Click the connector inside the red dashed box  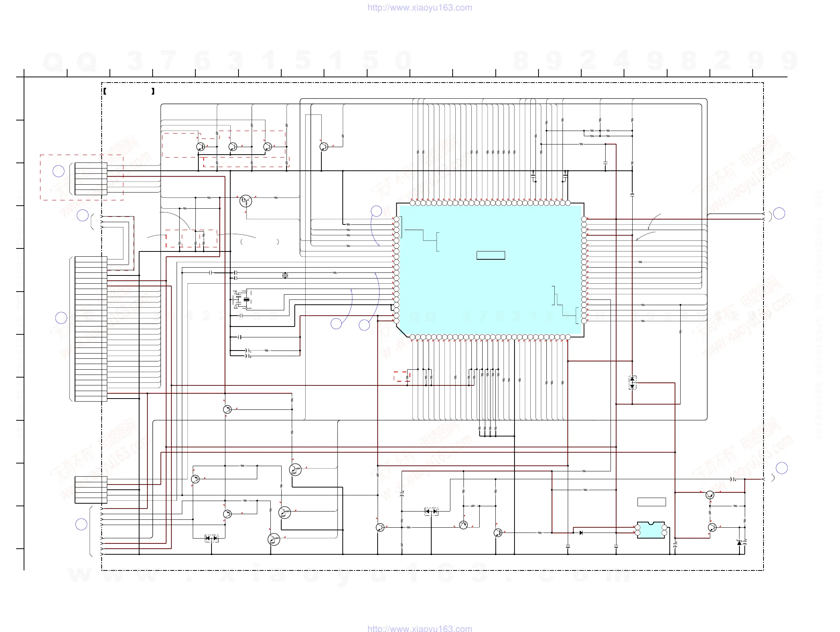(91, 179)
